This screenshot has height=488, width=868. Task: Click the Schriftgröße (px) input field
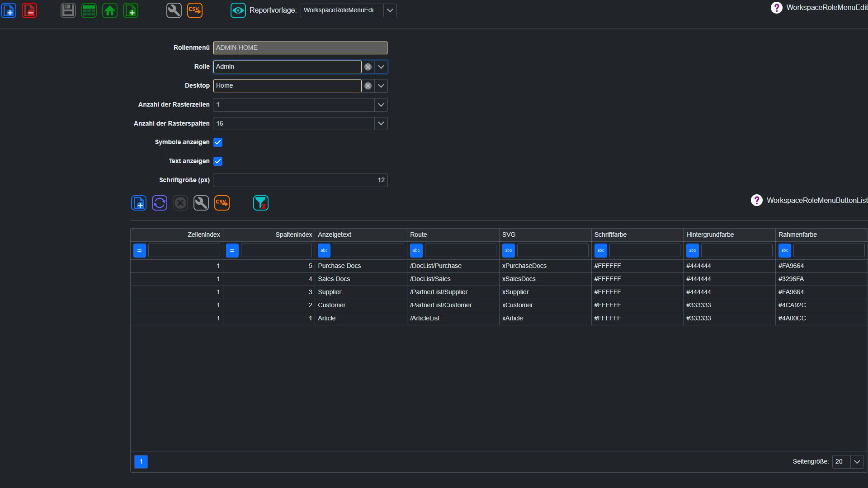(x=300, y=180)
